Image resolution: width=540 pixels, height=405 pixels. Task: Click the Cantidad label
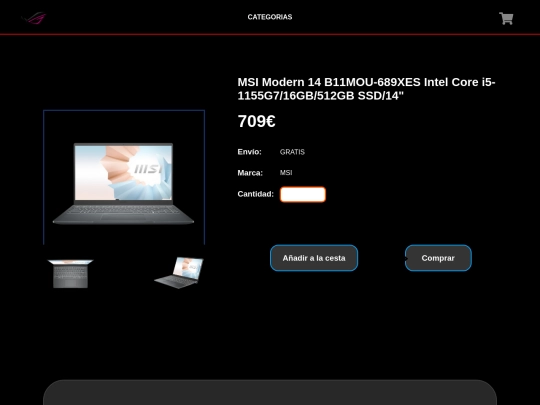coord(256,194)
